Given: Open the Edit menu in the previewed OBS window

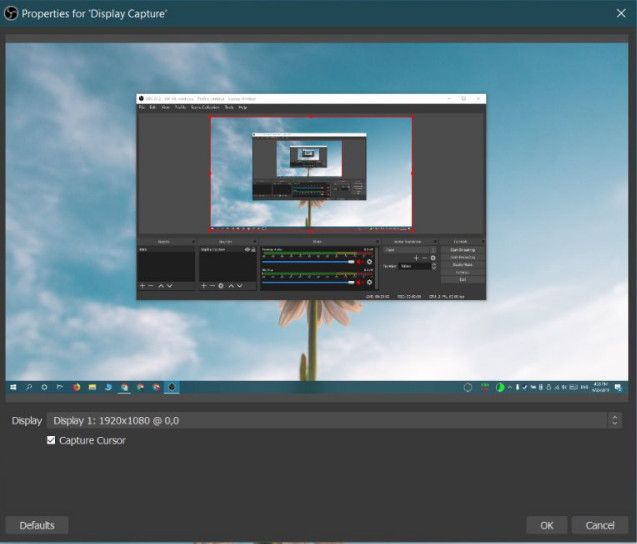Looking at the screenshot, I should click(x=153, y=108).
